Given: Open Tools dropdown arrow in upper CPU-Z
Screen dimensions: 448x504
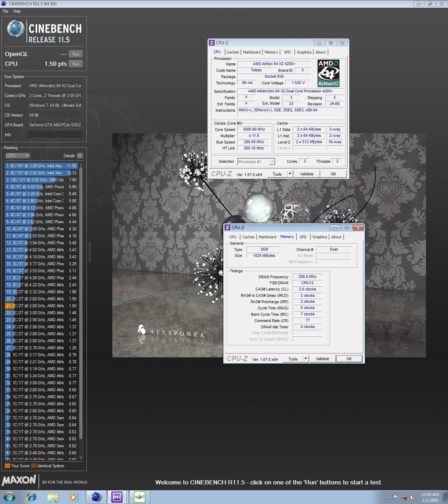Looking at the screenshot, I should pos(290,174).
